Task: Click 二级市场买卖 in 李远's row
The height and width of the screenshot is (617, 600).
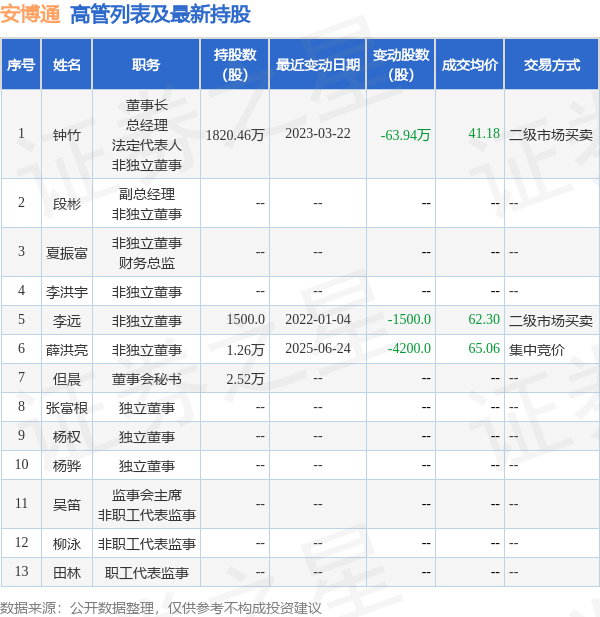Action: point(550,321)
